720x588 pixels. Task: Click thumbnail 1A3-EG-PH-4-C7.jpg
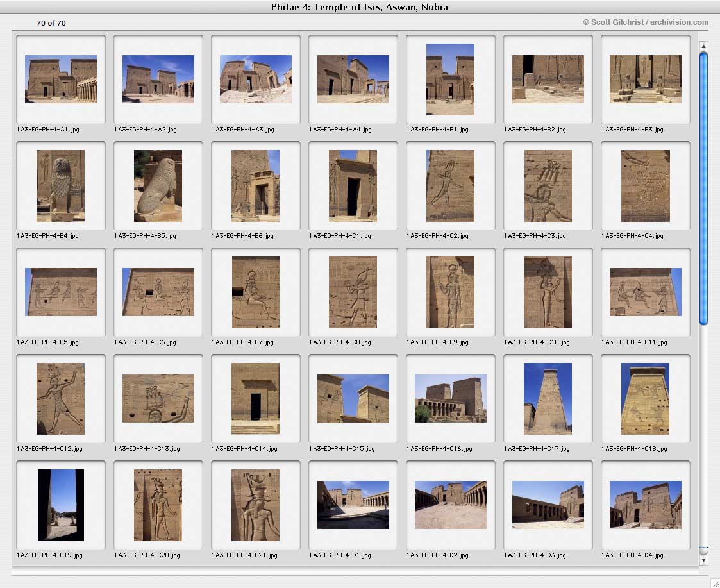pos(255,292)
